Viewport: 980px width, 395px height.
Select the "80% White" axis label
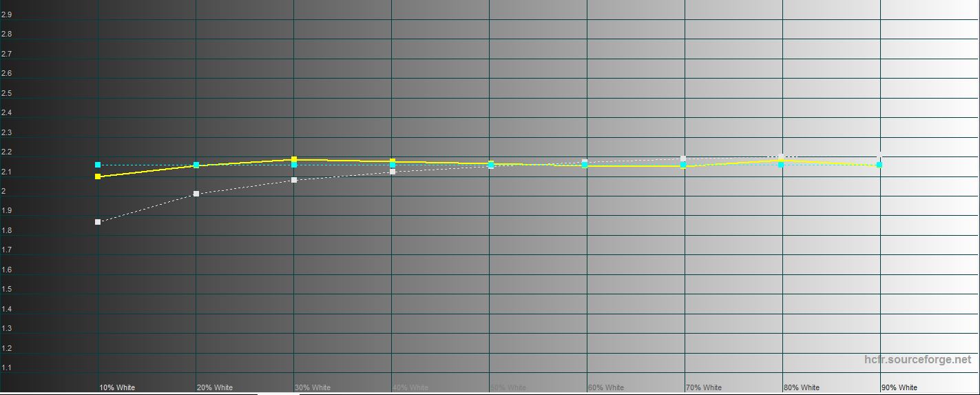(802, 387)
